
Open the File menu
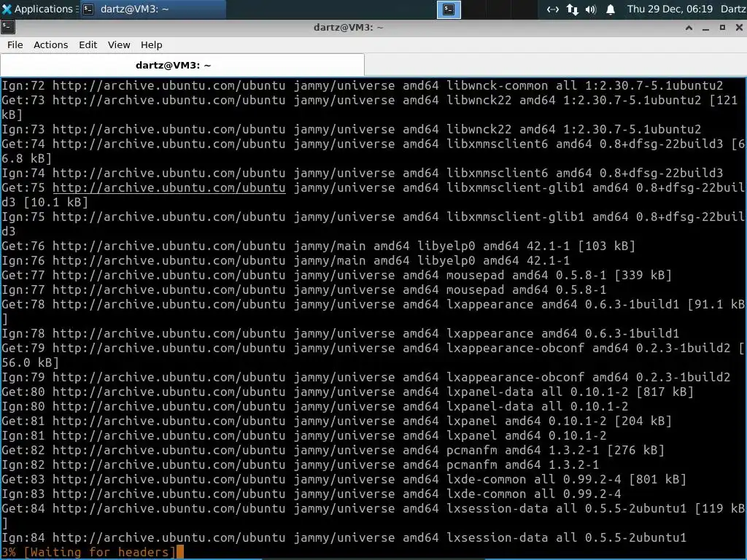(x=15, y=44)
